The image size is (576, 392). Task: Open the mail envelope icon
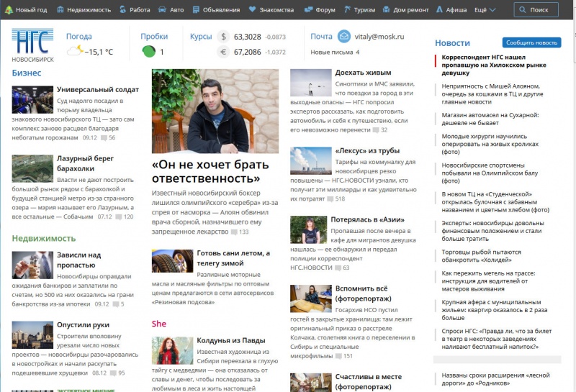click(344, 37)
